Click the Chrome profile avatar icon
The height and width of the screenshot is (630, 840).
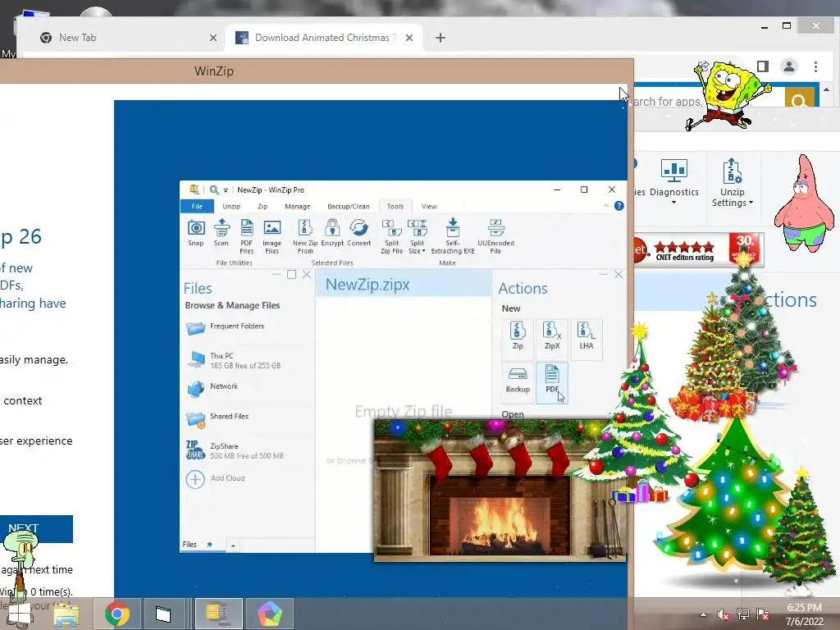pos(788,66)
